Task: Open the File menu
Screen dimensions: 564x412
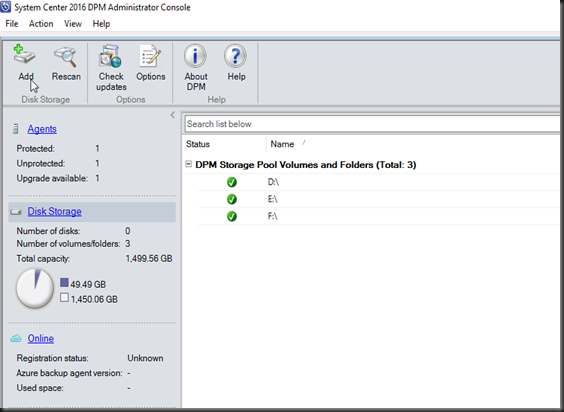Action: point(12,24)
